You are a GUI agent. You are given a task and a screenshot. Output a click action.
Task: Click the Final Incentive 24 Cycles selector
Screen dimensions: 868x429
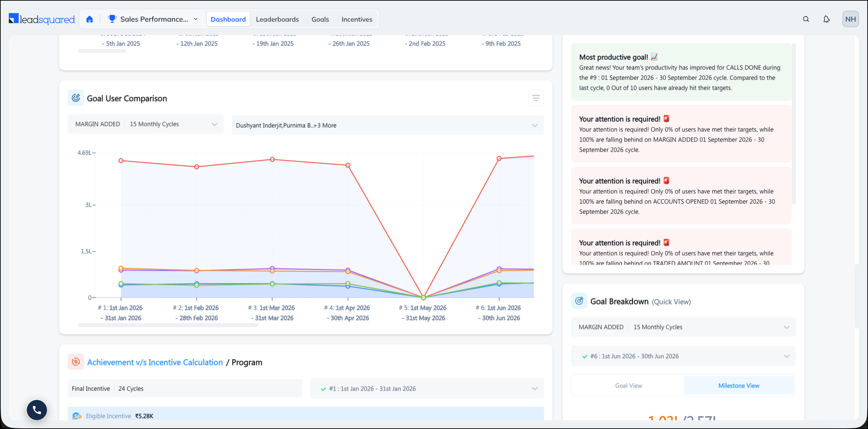click(185, 389)
